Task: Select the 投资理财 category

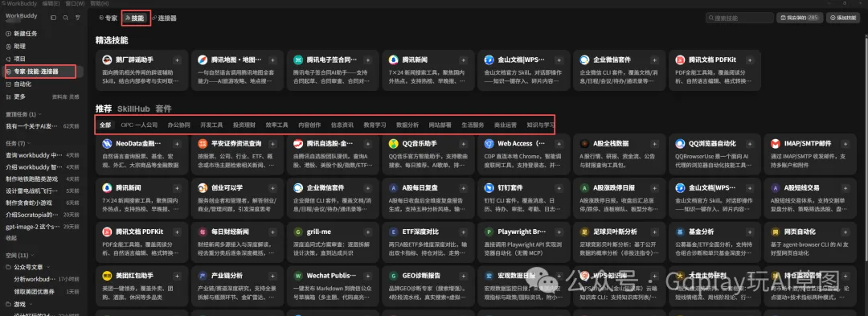Action: point(244,125)
